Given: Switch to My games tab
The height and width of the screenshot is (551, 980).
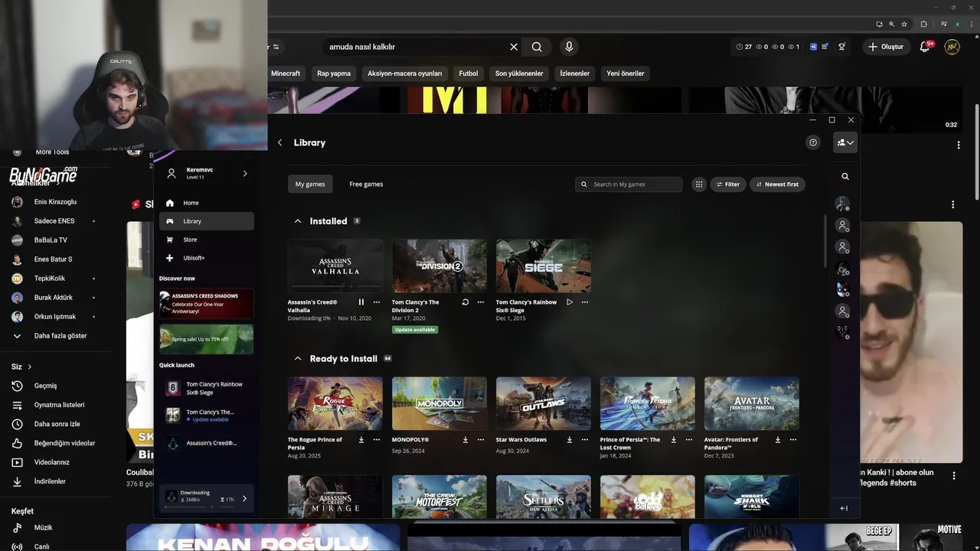Looking at the screenshot, I should point(310,184).
